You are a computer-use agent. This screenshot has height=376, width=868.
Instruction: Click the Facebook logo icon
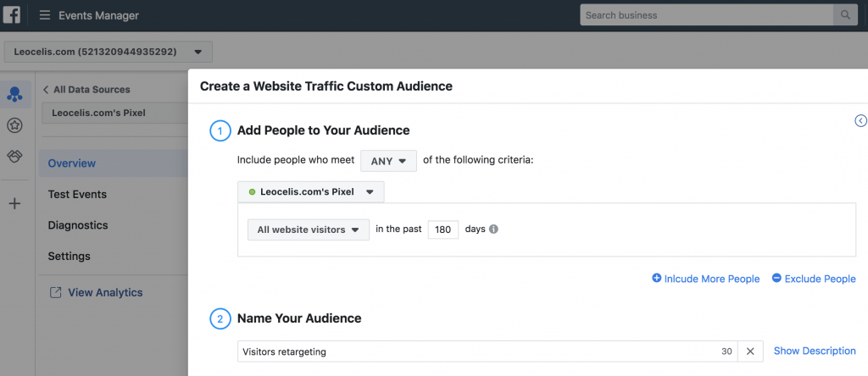coord(12,15)
